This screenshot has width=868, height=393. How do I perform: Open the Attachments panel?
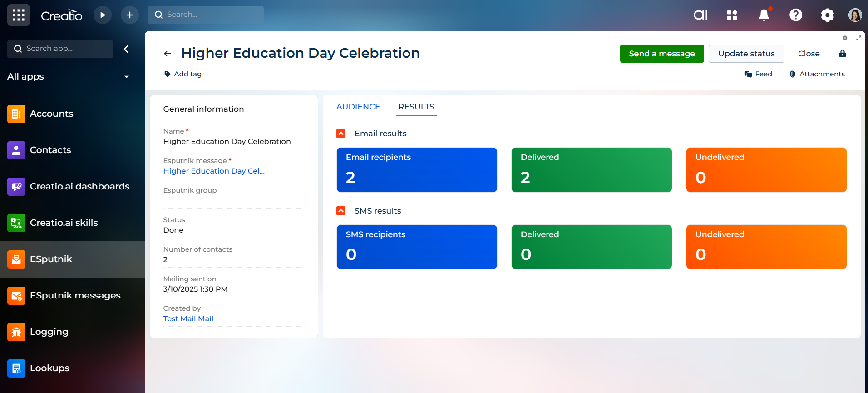[817, 74]
